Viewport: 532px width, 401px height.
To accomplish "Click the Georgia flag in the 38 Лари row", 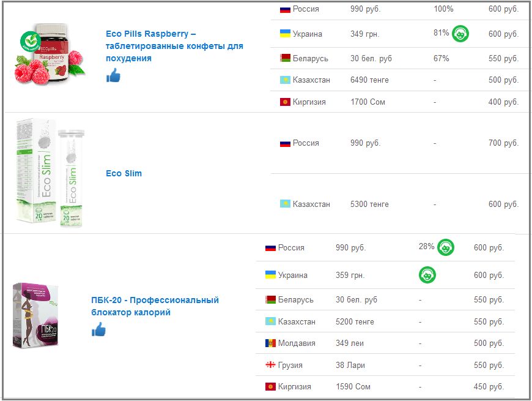I will click(270, 365).
